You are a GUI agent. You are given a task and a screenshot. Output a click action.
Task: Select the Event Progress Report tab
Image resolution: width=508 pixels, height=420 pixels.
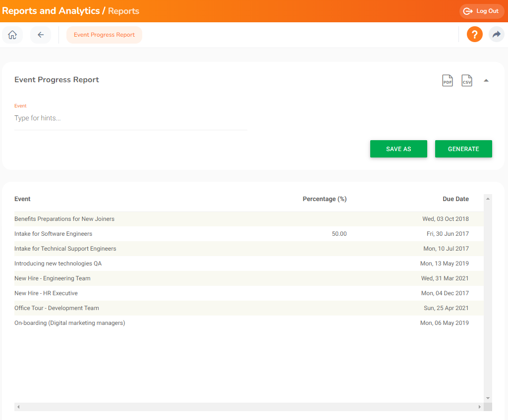coord(104,35)
